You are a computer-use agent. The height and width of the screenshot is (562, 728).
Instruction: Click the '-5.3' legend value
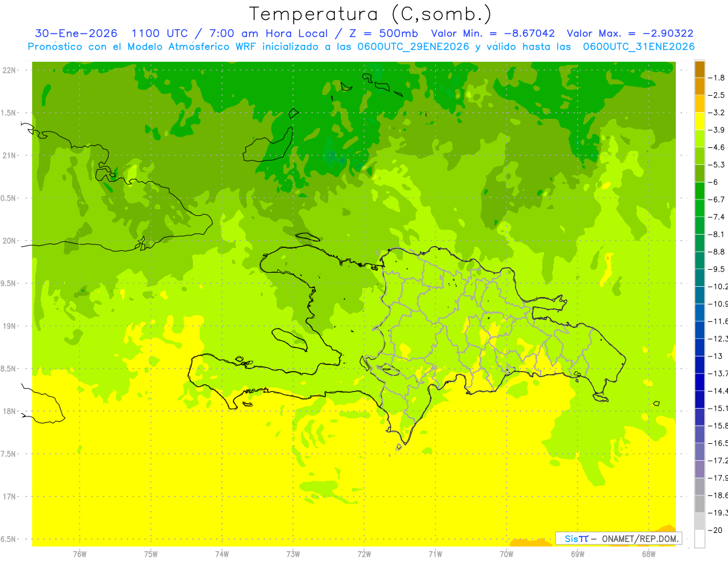coord(717,165)
